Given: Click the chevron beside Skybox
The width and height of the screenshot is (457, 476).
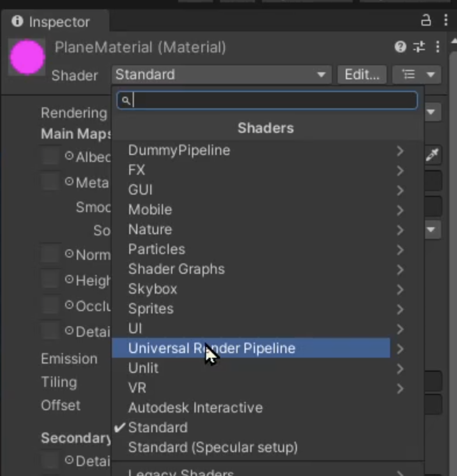Looking at the screenshot, I should point(401,290).
